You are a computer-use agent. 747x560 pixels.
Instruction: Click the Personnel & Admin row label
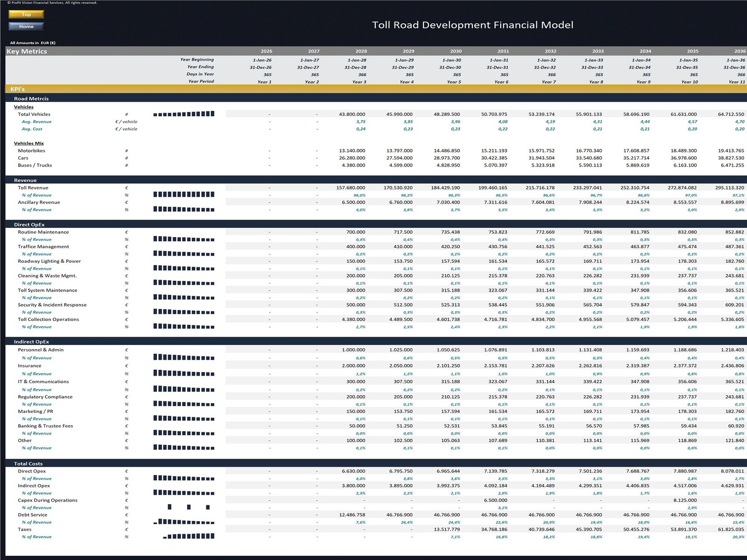pos(41,350)
